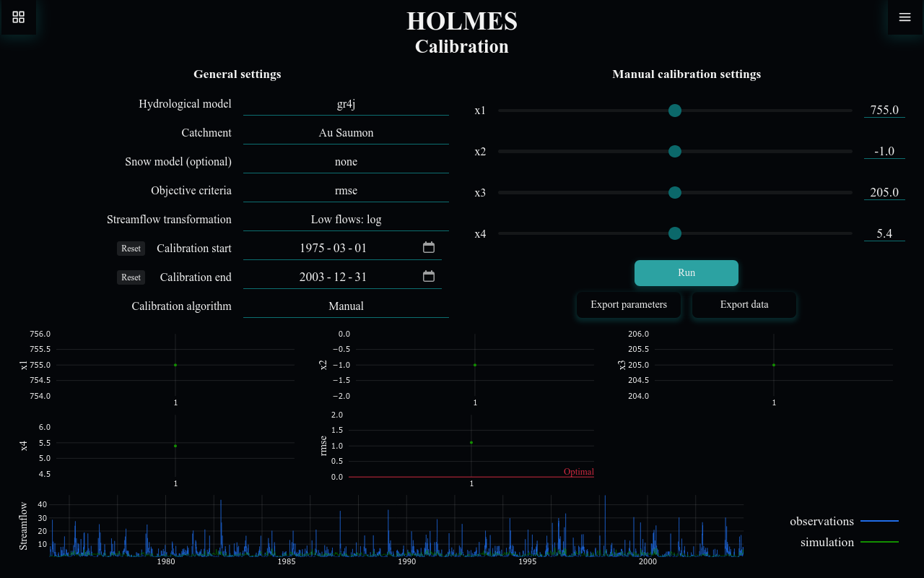Open calendar picker for Calibration start
Image resolution: width=924 pixels, height=578 pixels.
(x=428, y=248)
